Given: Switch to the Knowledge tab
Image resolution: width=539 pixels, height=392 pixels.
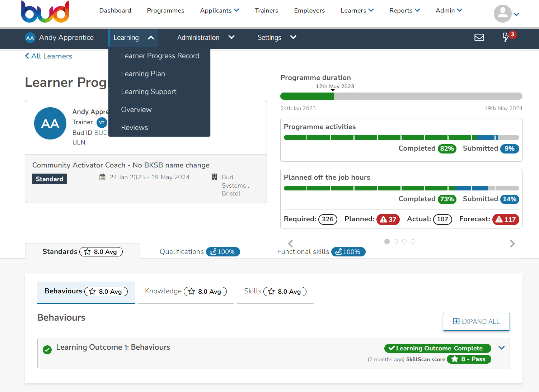Looking at the screenshot, I should 163,291.
